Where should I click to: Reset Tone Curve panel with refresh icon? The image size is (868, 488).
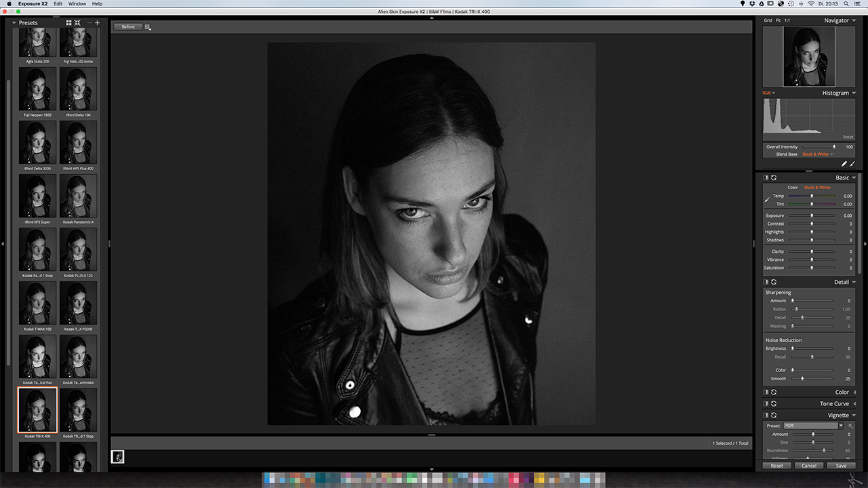tap(774, 403)
